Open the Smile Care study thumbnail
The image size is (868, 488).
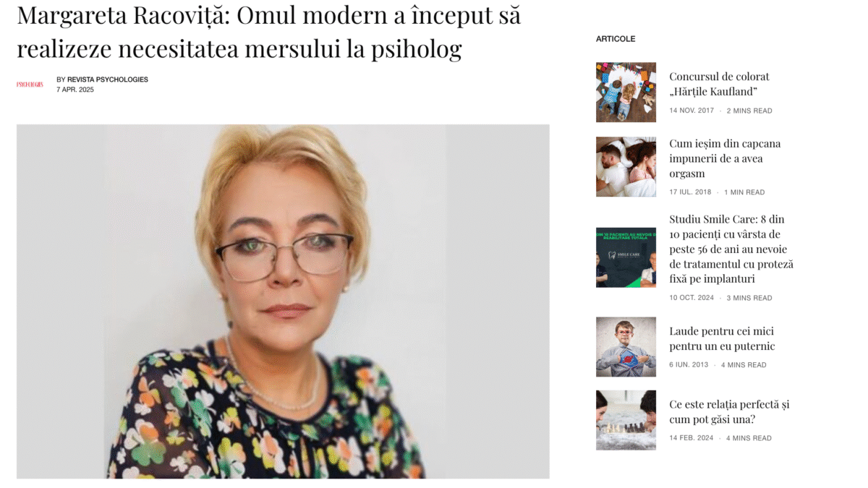[x=626, y=257]
